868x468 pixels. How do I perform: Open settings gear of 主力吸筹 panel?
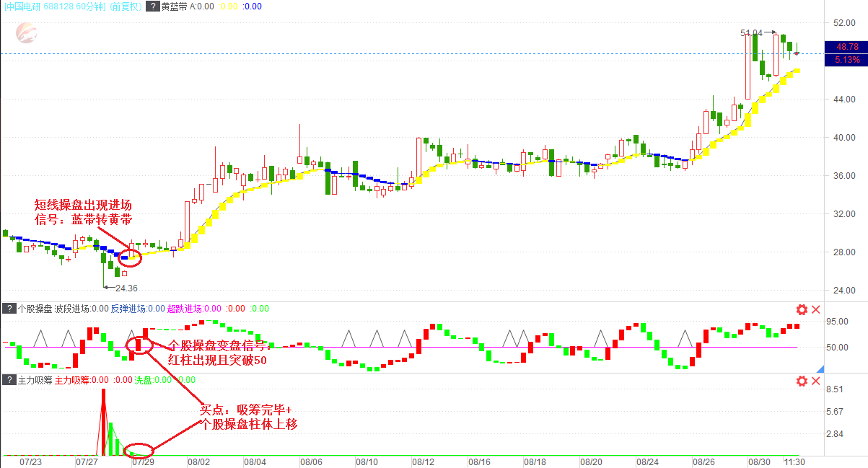[x=801, y=381]
